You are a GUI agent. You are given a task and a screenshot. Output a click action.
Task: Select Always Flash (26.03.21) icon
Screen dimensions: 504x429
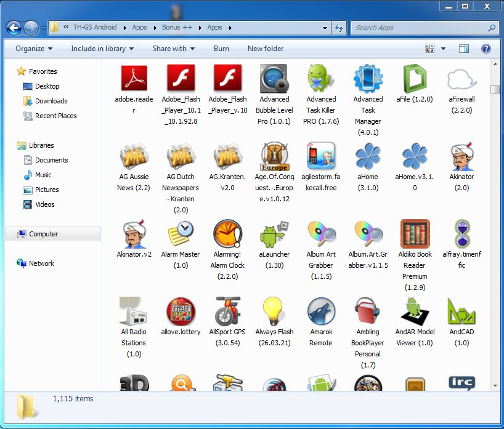click(274, 311)
